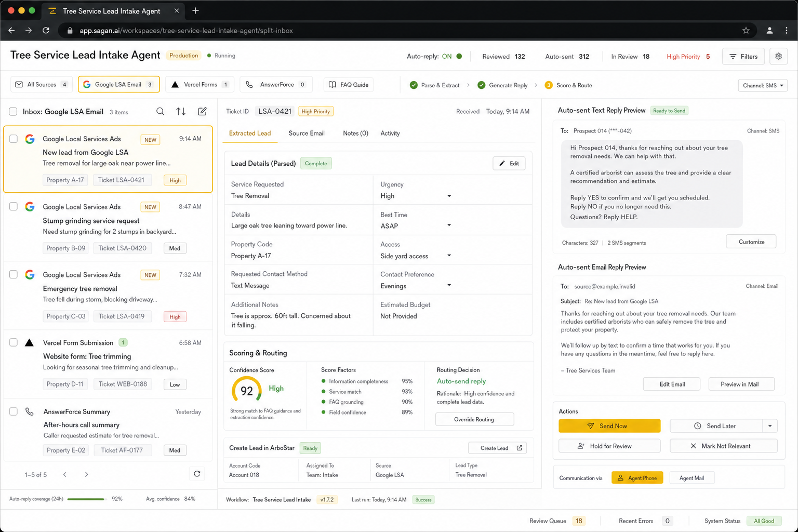Select Agent Phone communication option
The image size is (798, 532).
point(637,478)
